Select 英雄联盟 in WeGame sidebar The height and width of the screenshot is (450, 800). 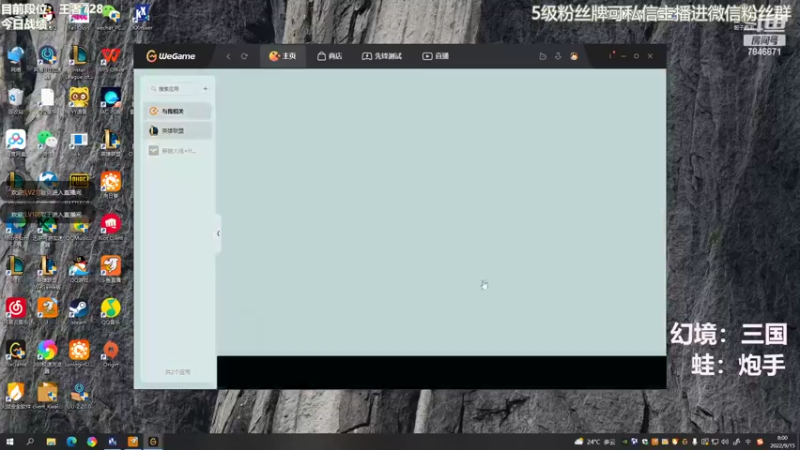tap(178, 131)
